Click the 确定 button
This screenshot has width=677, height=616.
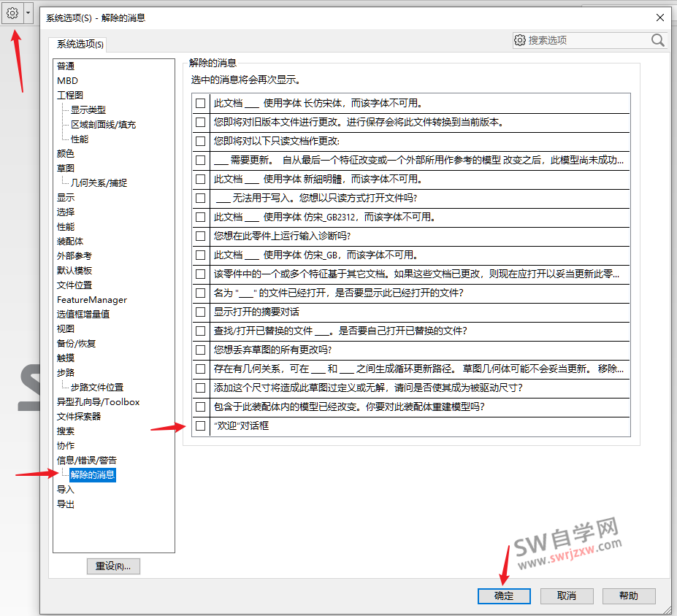tap(503, 596)
